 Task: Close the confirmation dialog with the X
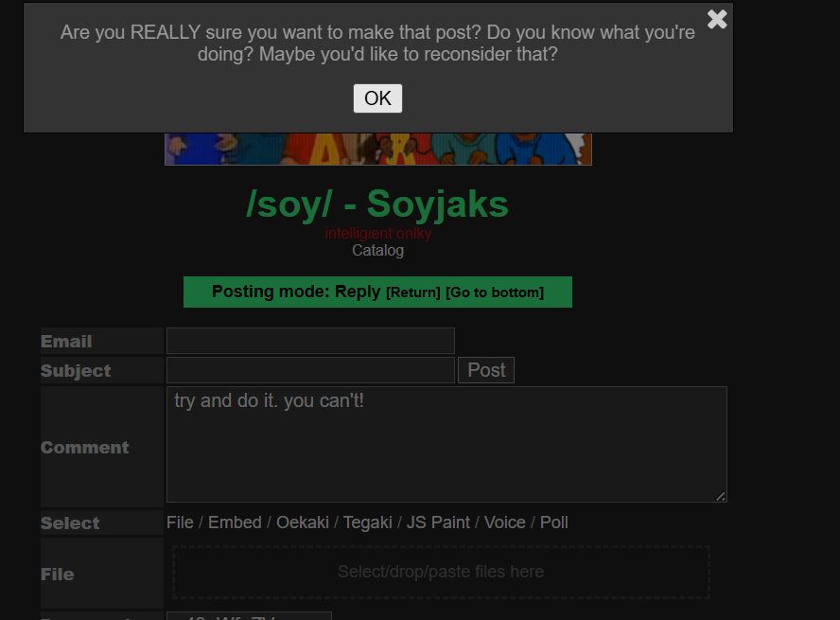click(717, 19)
